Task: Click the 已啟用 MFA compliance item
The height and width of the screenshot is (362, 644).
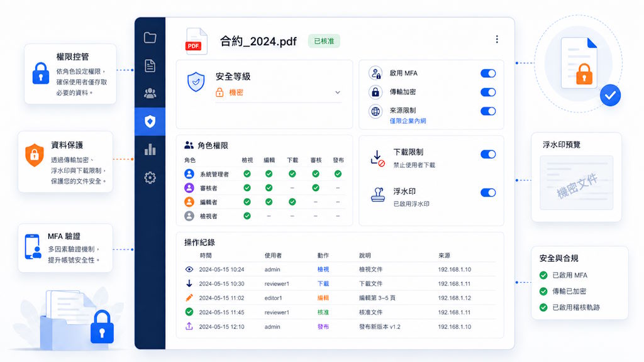Action: (x=563, y=275)
